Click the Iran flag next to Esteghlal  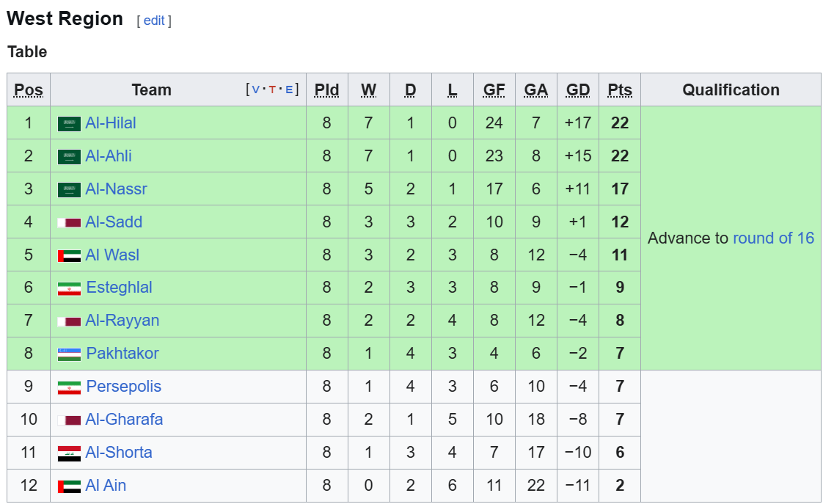pos(69,288)
